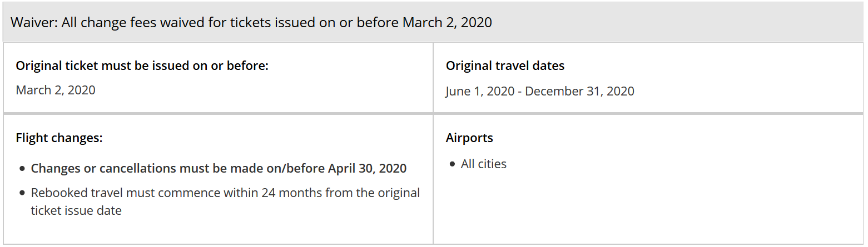
Task: Click the "December 31, 2020" end date
Action: tap(579, 91)
